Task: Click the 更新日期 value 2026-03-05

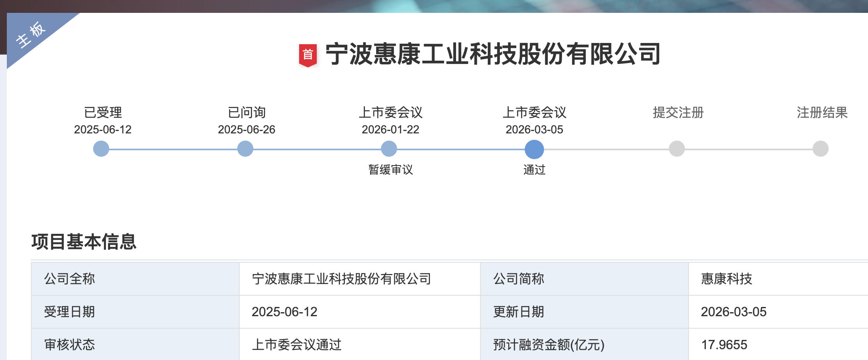Action: [x=734, y=312]
